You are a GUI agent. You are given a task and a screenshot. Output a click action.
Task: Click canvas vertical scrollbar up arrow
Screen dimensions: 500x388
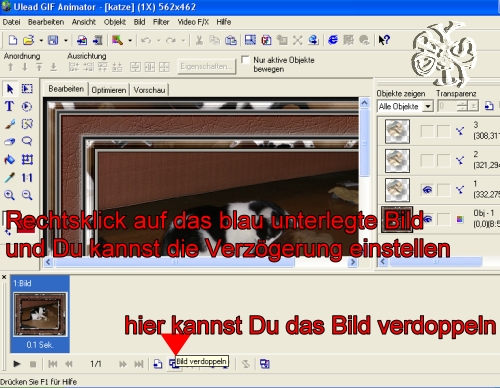[365, 103]
